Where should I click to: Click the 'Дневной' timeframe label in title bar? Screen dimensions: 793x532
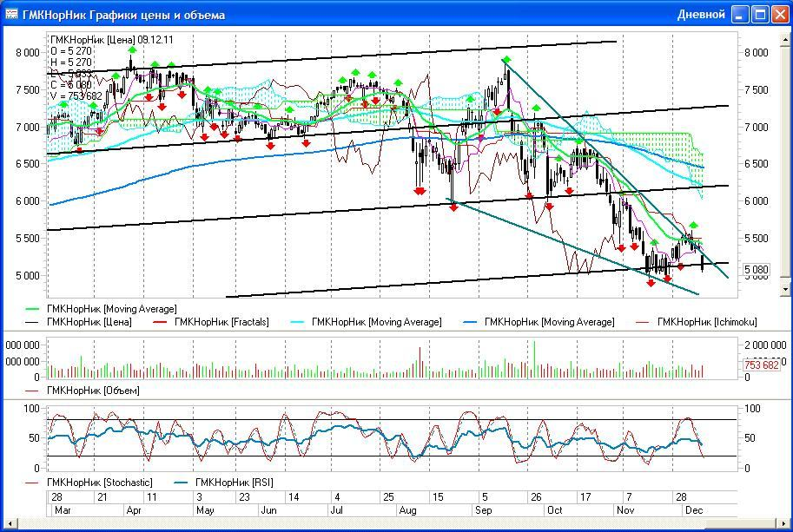(x=702, y=15)
